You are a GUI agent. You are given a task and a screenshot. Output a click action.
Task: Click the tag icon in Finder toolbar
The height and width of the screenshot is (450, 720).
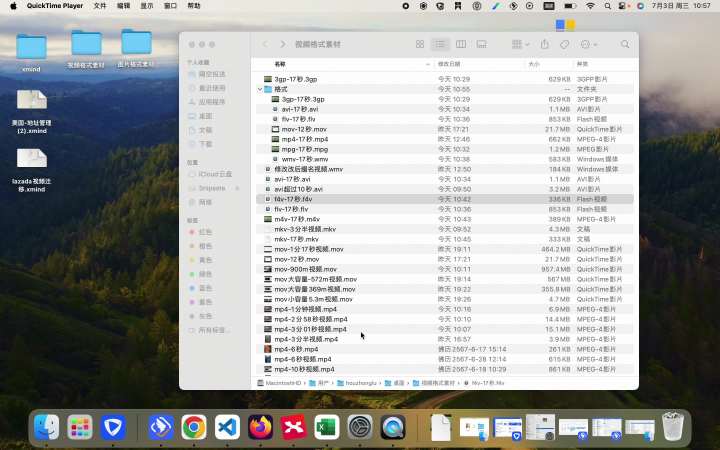(x=564, y=44)
